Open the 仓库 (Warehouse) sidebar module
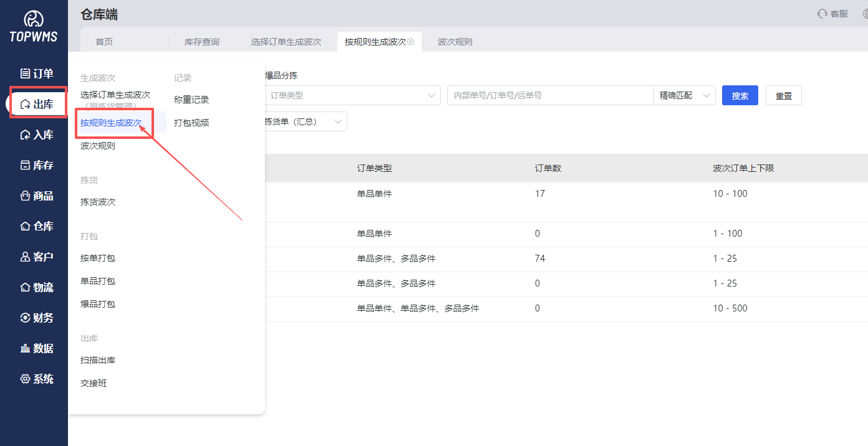 click(36, 226)
